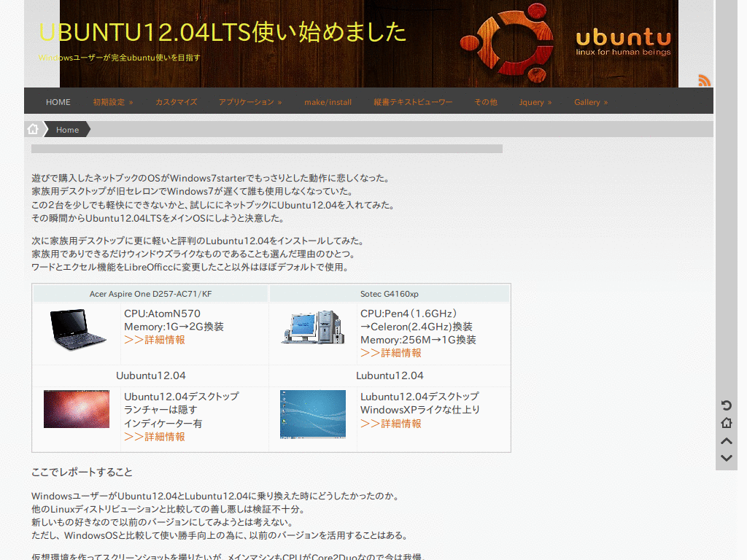
Task: Open the カスタマイズ menu item
Action: click(176, 102)
